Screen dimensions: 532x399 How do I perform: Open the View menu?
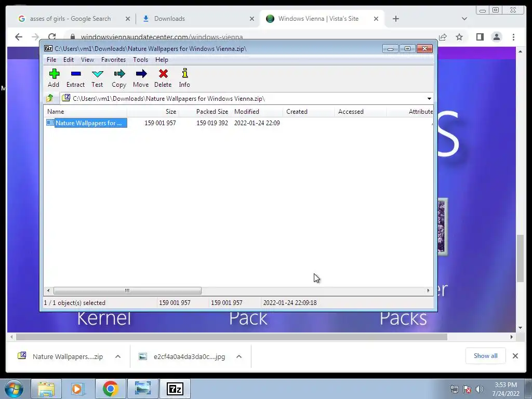(x=87, y=60)
